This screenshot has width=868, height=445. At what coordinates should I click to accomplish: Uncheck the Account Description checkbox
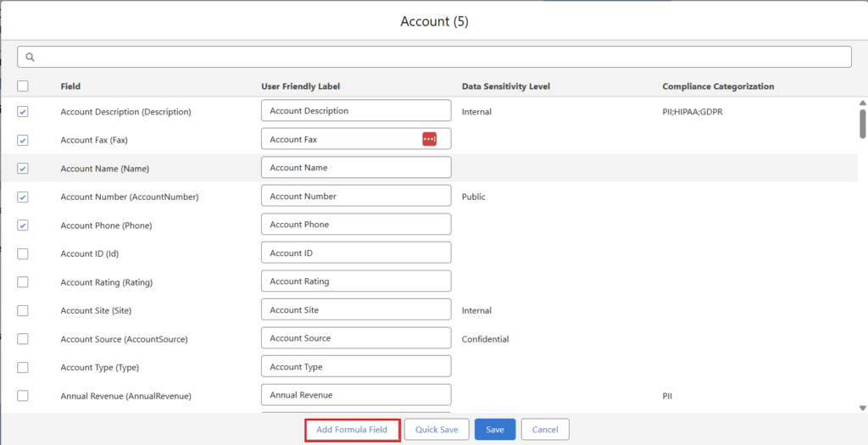[x=23, y=112]
